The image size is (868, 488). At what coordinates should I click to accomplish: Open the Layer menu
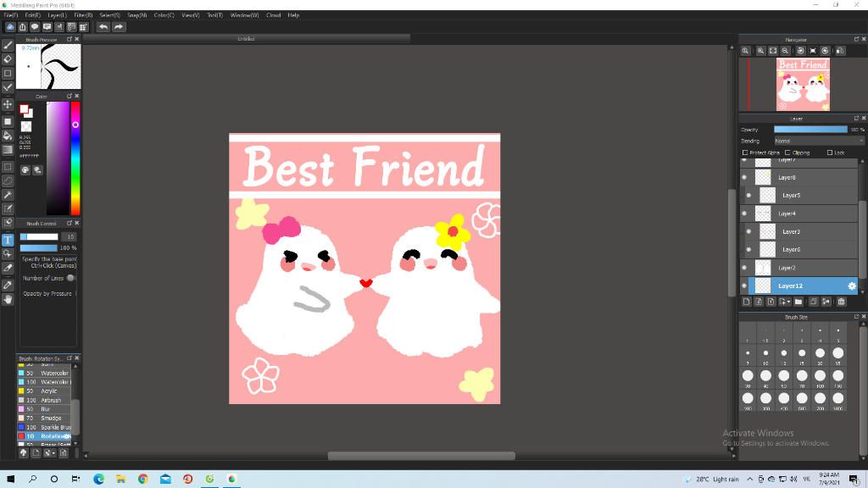click(57, 15)
